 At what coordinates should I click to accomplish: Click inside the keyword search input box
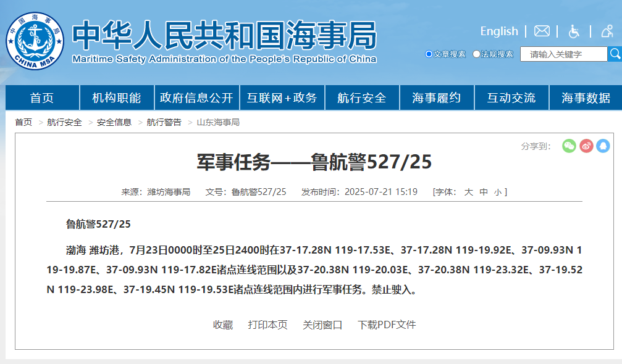tap(562, 54)
